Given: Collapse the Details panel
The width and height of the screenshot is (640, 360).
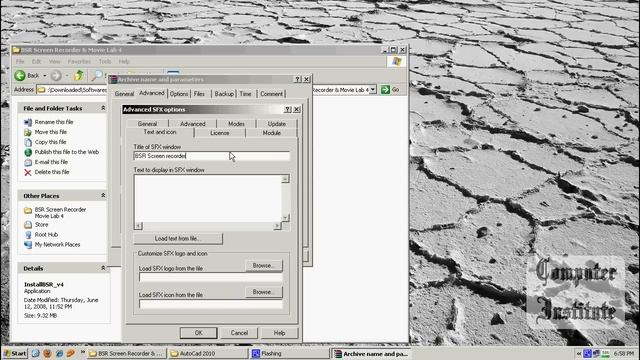Looking at the screenshot, I should click(103, 268).
